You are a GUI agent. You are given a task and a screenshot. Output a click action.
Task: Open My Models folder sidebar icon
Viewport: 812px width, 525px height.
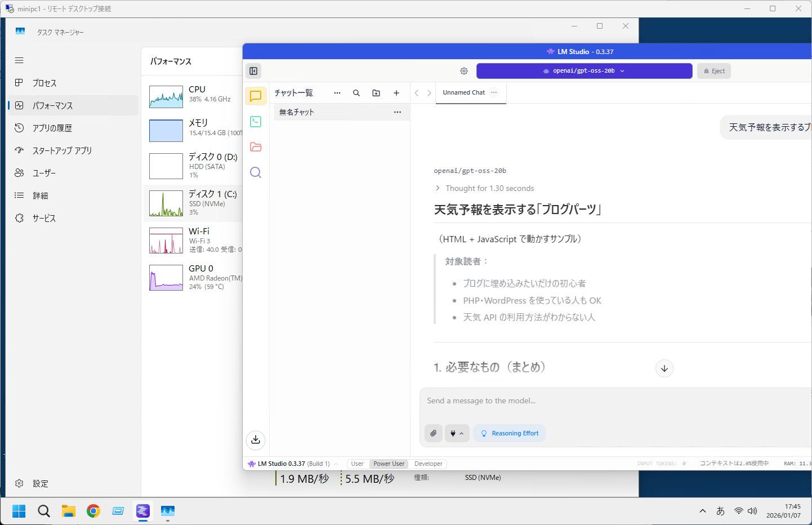(x=256, y=147)
